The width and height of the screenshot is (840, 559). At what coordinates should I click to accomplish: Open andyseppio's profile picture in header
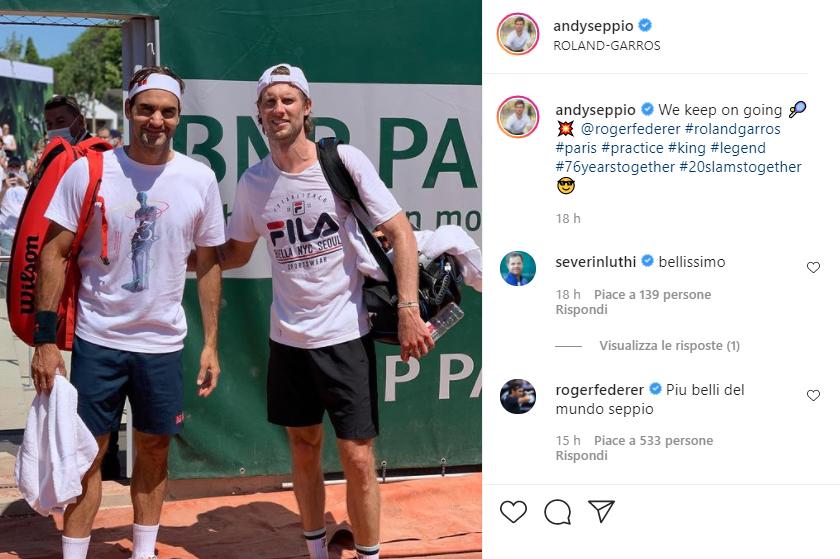[518, 34]
